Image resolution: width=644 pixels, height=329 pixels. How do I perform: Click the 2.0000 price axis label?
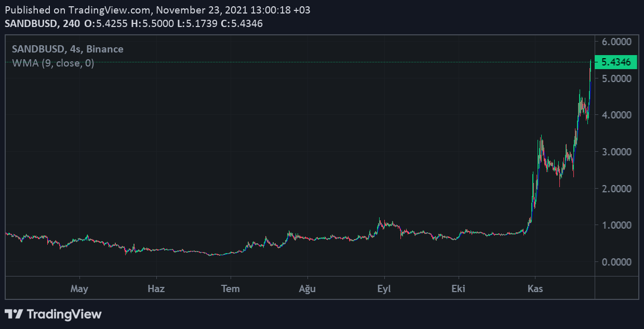616,189
